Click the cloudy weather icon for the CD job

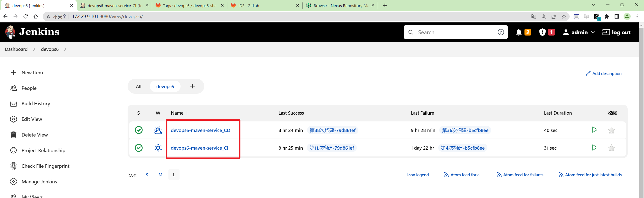coord(158,130)
